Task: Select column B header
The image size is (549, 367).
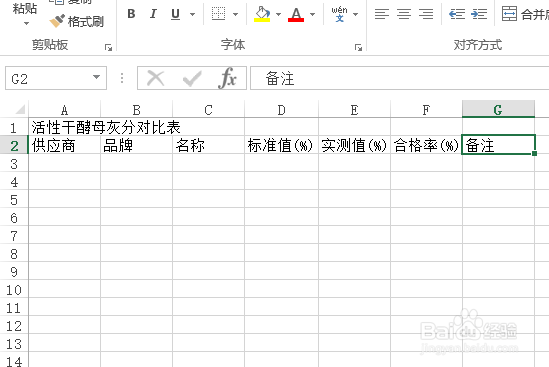Action: (137, 110)
